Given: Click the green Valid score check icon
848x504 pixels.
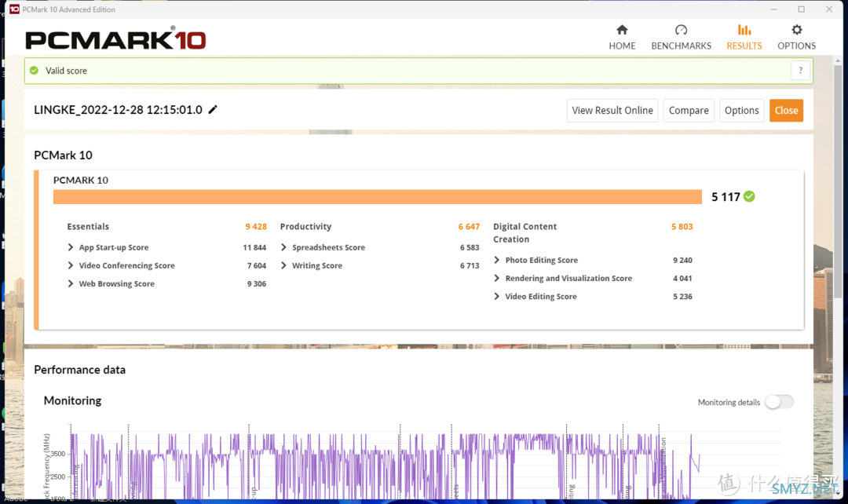Looking at the screenshot, I should 34,71.
